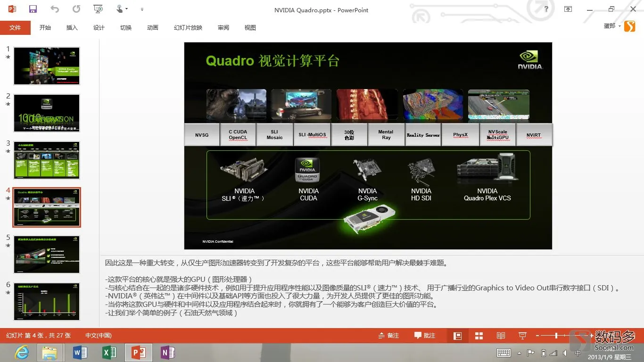Open the 文件 (File) tab

point(15,28)
